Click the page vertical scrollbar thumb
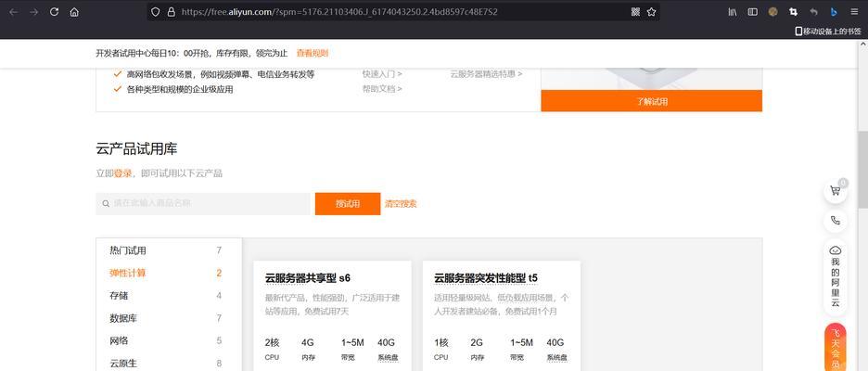The height and width of the screenshot is (371, 868). [x=862, y=170]
